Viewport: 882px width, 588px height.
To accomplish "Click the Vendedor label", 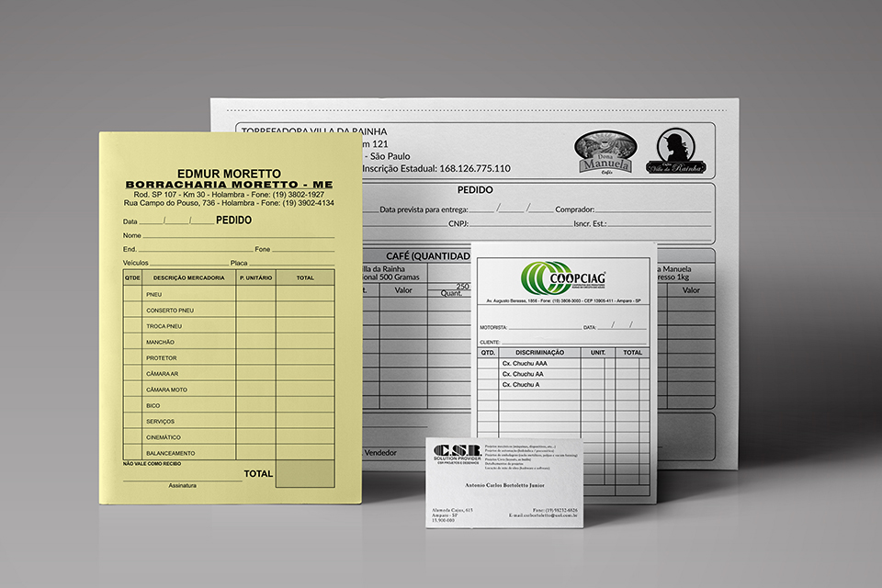I will 380,452.
